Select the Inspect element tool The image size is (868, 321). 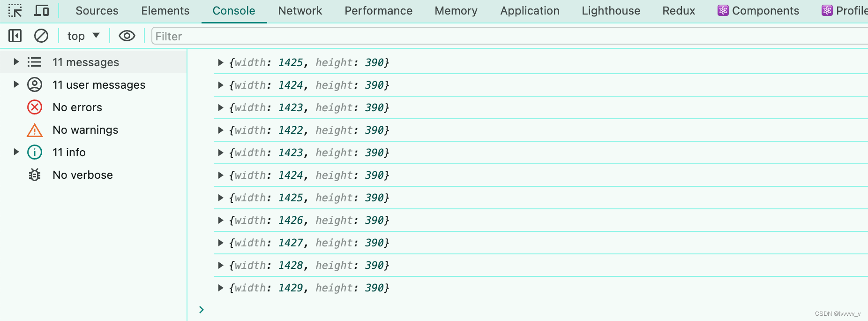(15, 10)
